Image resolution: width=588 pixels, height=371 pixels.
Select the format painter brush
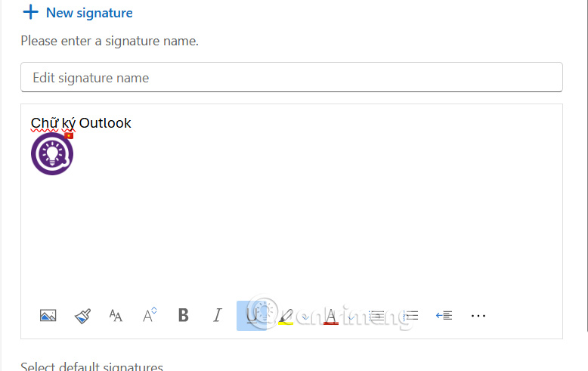pos(82,316)
